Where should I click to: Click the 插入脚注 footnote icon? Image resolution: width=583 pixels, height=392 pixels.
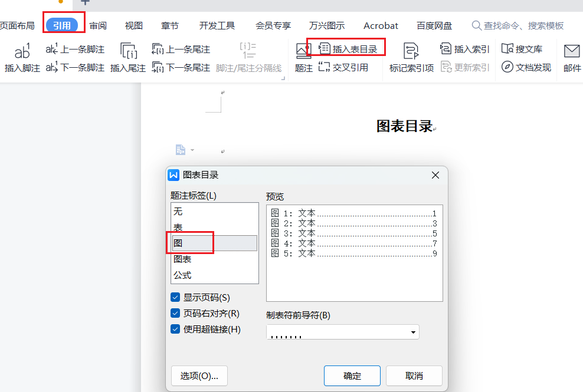click(22, 52)
